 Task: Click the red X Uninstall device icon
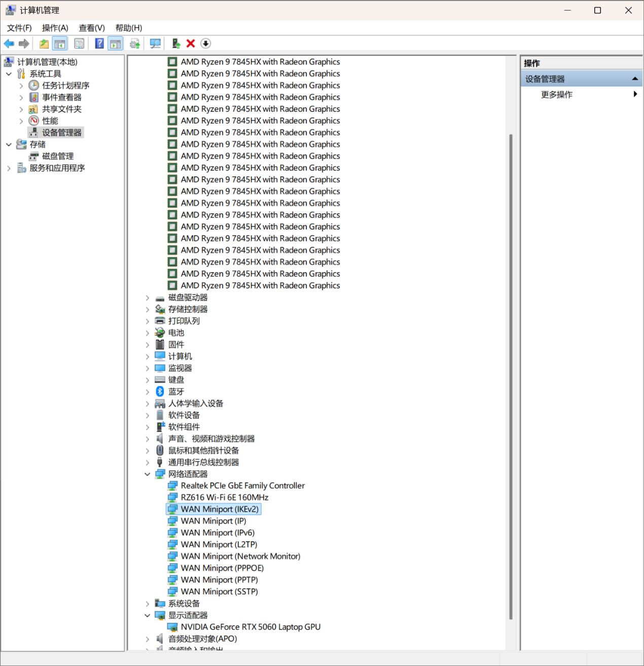(x=191, y=44)
